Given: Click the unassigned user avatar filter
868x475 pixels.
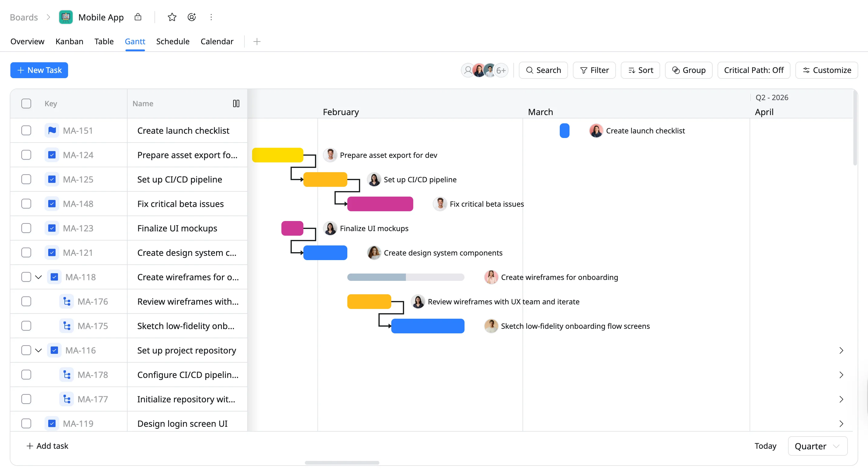Looking at the screenshot, I should point(468,70).
